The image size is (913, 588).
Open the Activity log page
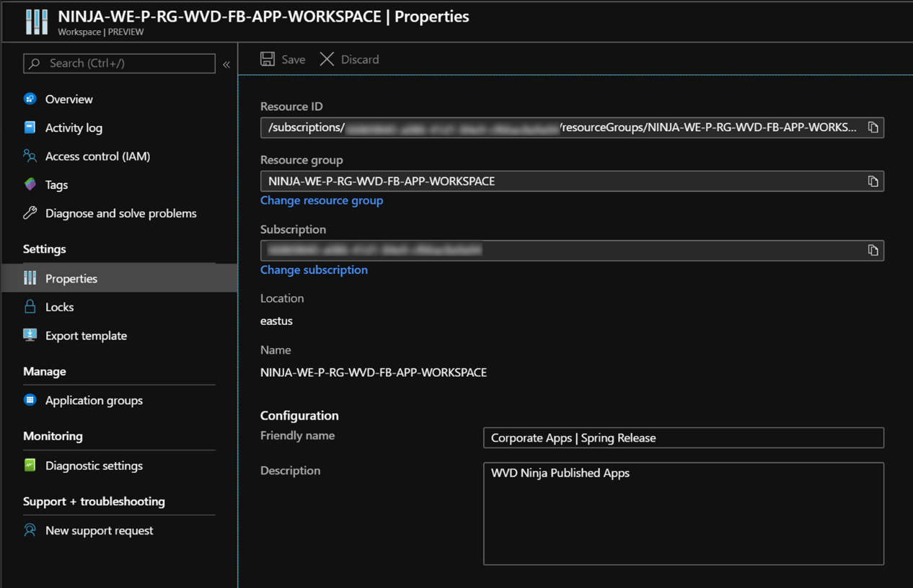pyautogui.click(x=74, y=128)
